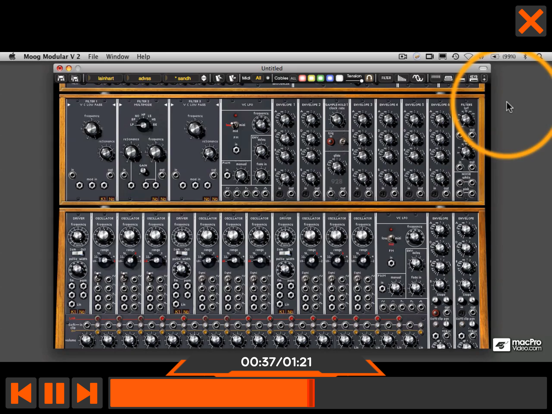
Task: Open the 'sandh' preset selector
Action: tap(182, 78)
